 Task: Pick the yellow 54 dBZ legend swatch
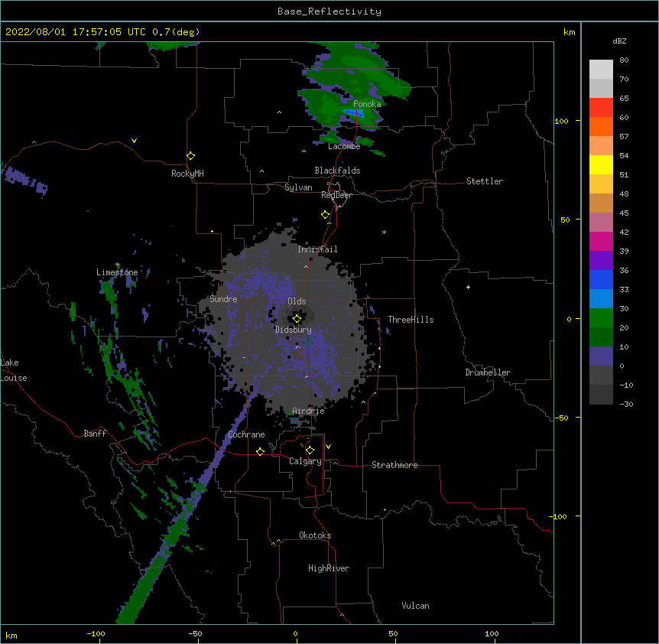(601, 164)
